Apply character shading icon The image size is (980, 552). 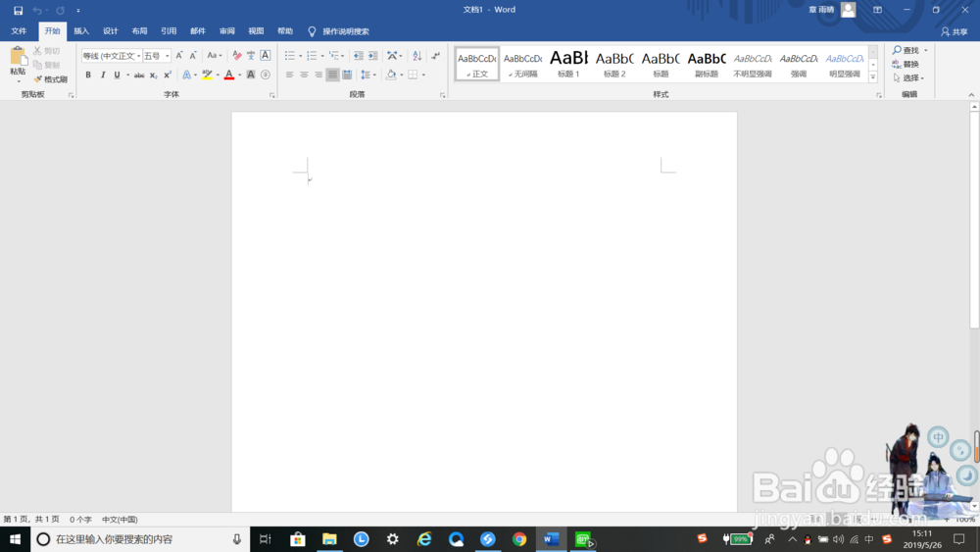[251, 75]
